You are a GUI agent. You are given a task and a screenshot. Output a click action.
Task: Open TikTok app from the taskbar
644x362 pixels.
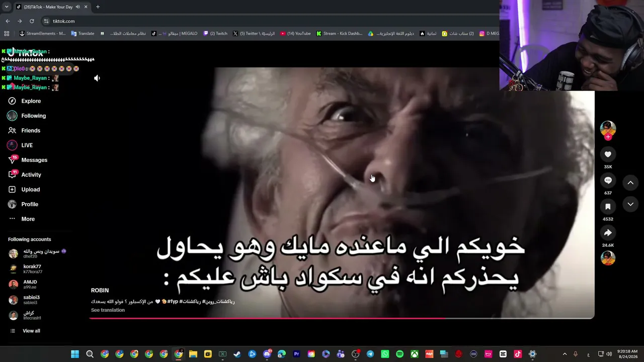coord(518,354)
